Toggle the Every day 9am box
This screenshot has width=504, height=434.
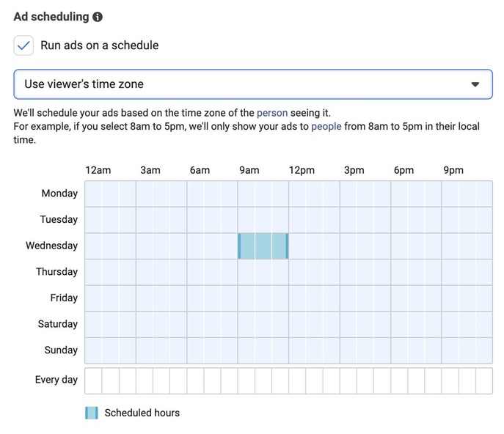coord(246,380)
